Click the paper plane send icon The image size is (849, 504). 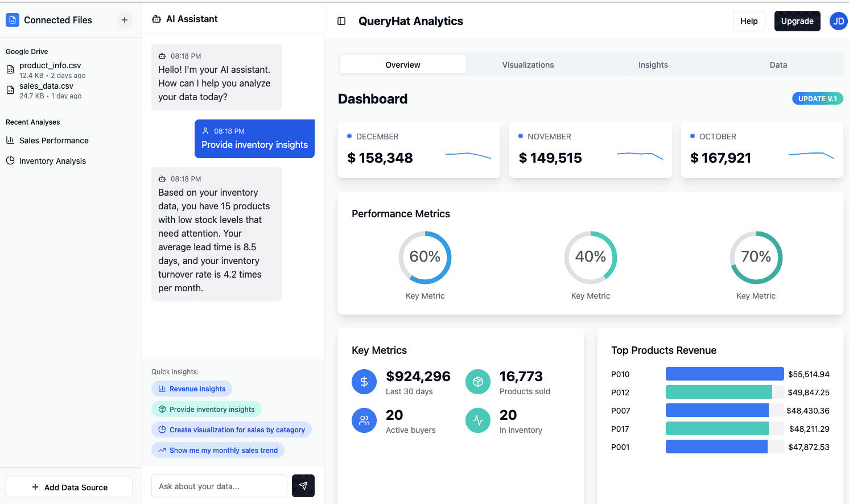click(x=303, y=486)
